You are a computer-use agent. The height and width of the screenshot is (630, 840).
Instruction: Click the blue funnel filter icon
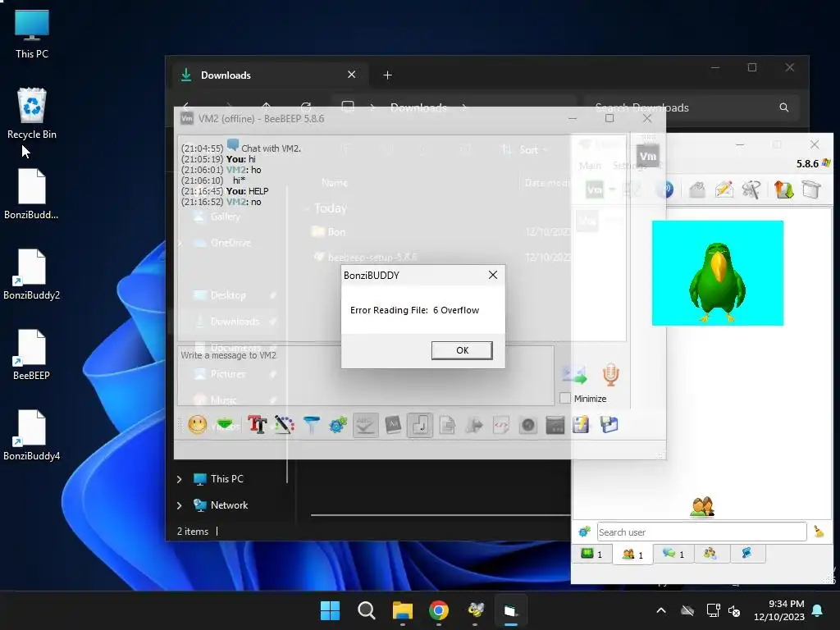pyautogui.click(x=311, y=425)
